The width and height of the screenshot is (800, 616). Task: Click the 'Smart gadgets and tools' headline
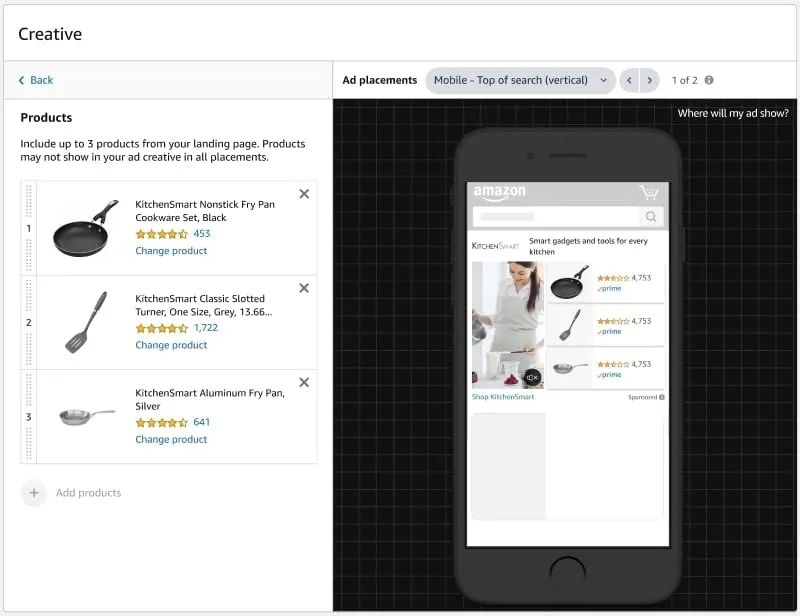[x=588, y=246]
